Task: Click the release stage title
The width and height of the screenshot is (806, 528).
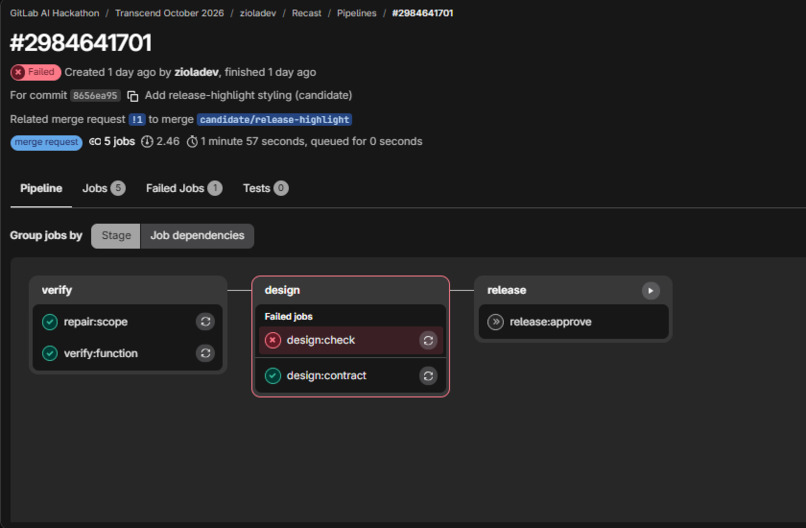Action: click(506, 290)
